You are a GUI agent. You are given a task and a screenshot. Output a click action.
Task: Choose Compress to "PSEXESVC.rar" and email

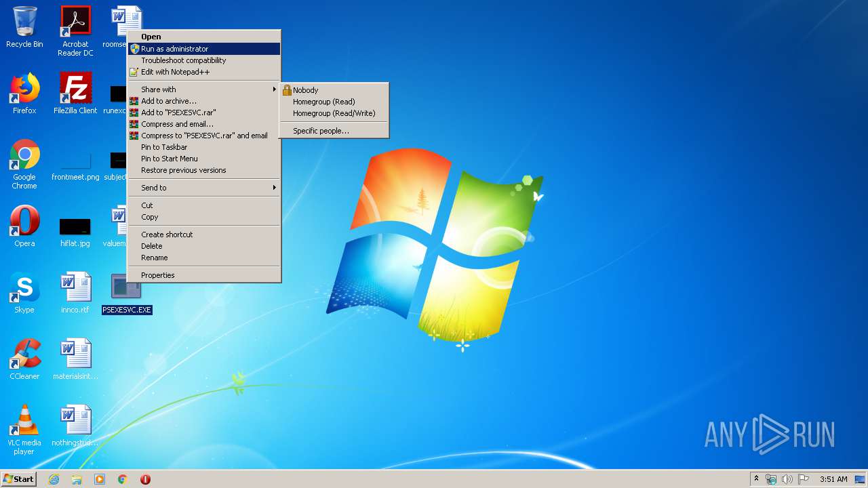[204, 136]
